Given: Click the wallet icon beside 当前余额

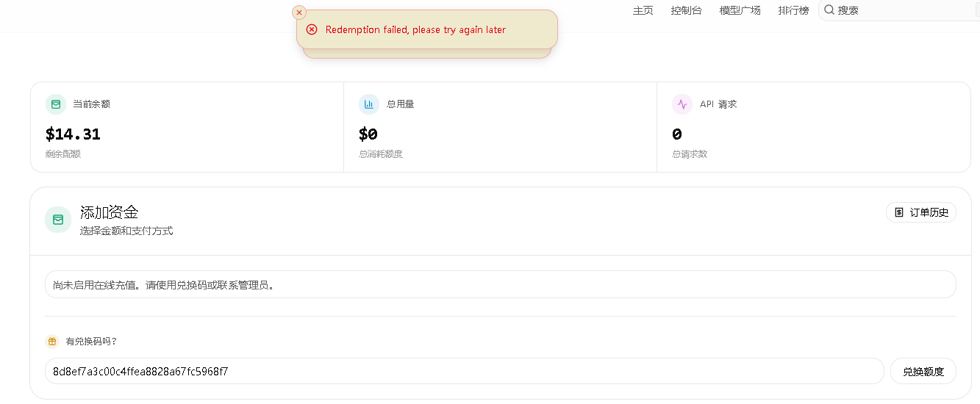Looking at the screenshot, I should coord(56,104).
